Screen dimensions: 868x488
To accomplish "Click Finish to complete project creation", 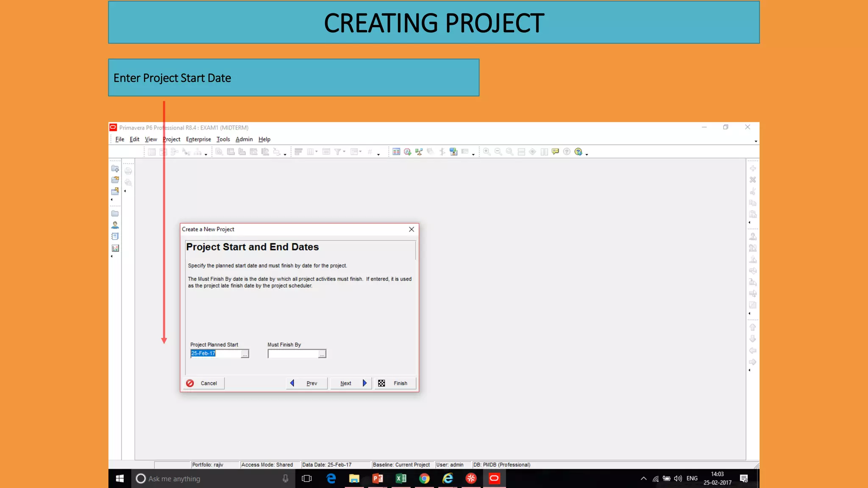I will [x=395, y=383].
